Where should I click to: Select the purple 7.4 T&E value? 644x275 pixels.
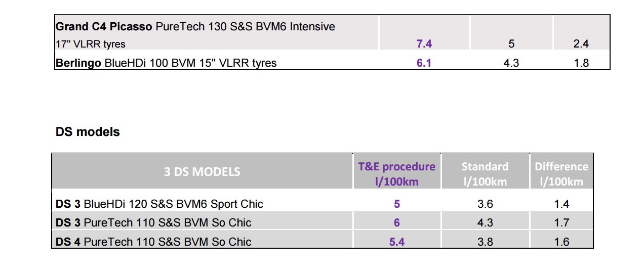point(424,44)
